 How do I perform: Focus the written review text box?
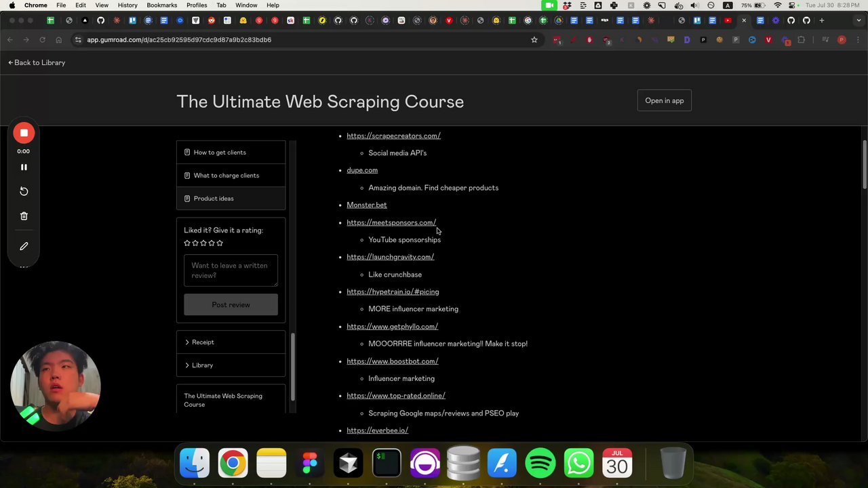tap(231, 270)
